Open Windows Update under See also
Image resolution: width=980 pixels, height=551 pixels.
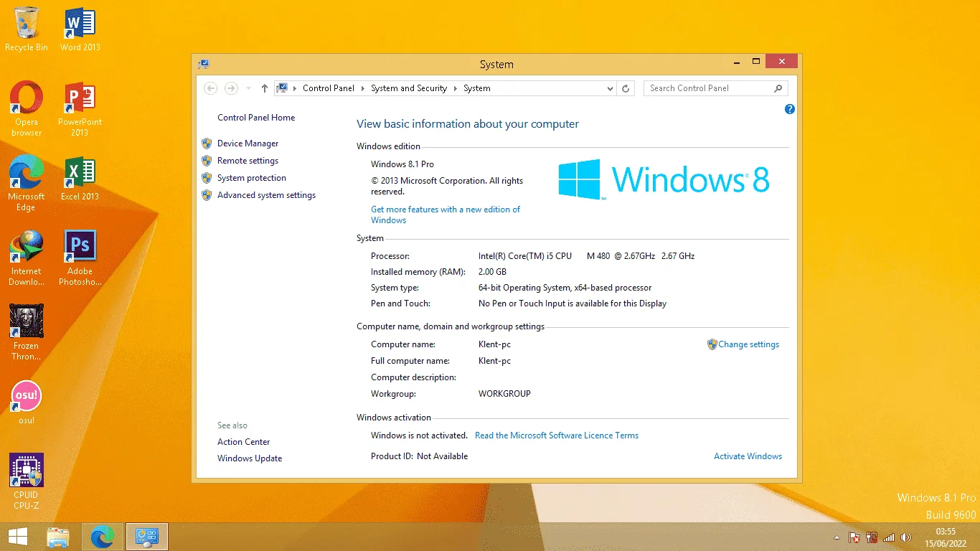(x=250, y=458)
